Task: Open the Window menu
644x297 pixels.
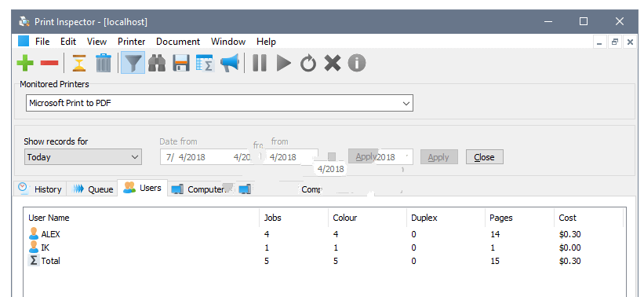Action: tap(228, 42)
